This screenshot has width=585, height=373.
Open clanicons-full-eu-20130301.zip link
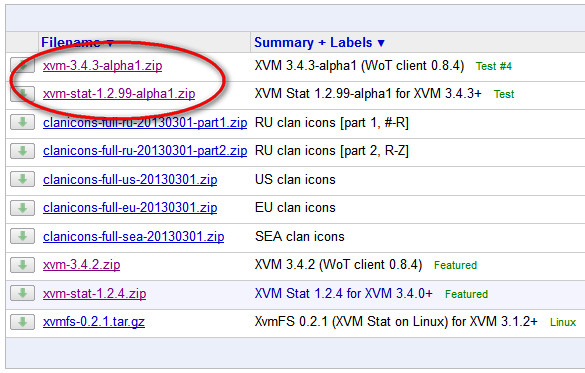click(130, 208)
